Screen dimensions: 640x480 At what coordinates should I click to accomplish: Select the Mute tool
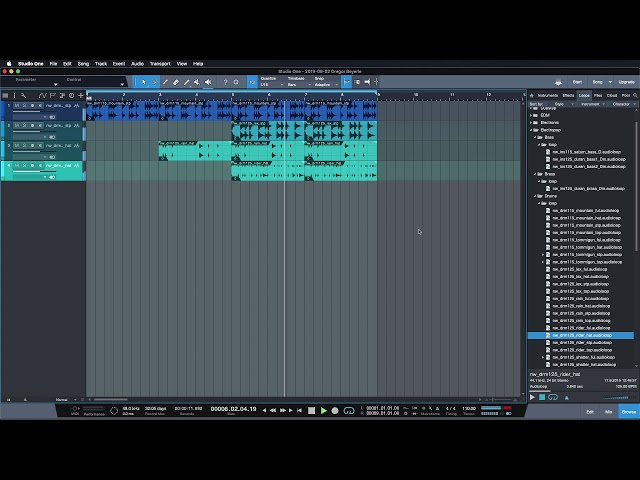(x=197, y=82)
